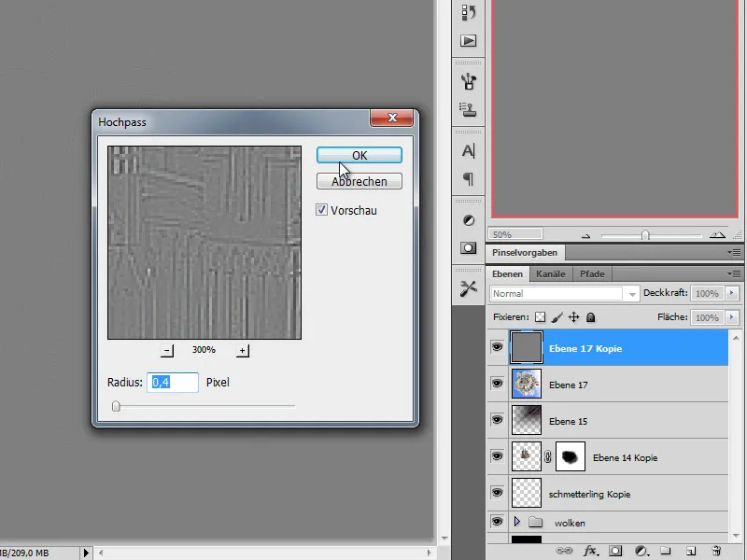Open the layer style fx menu
747x560 pixels.
tap(591, 551)
